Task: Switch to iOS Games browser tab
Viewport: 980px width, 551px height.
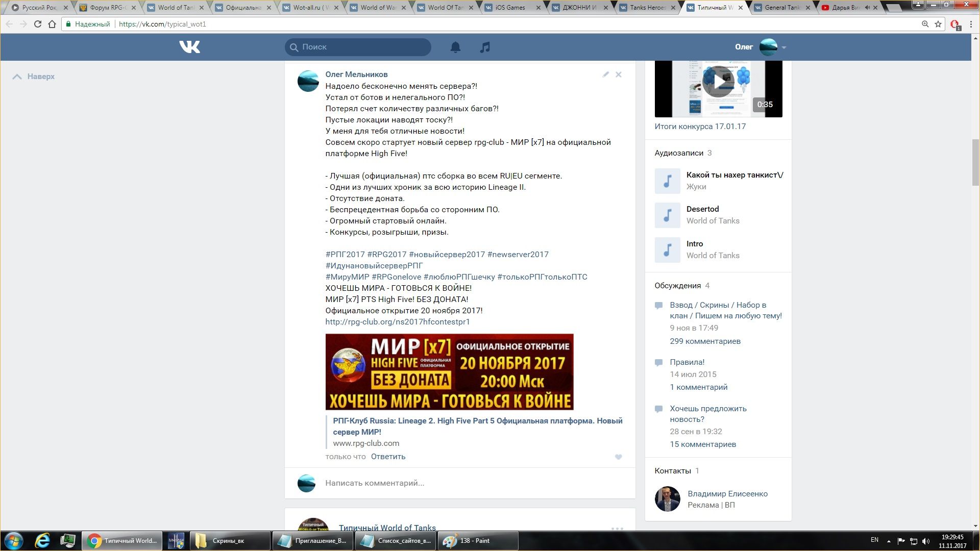Action: (x=509, y=8)
